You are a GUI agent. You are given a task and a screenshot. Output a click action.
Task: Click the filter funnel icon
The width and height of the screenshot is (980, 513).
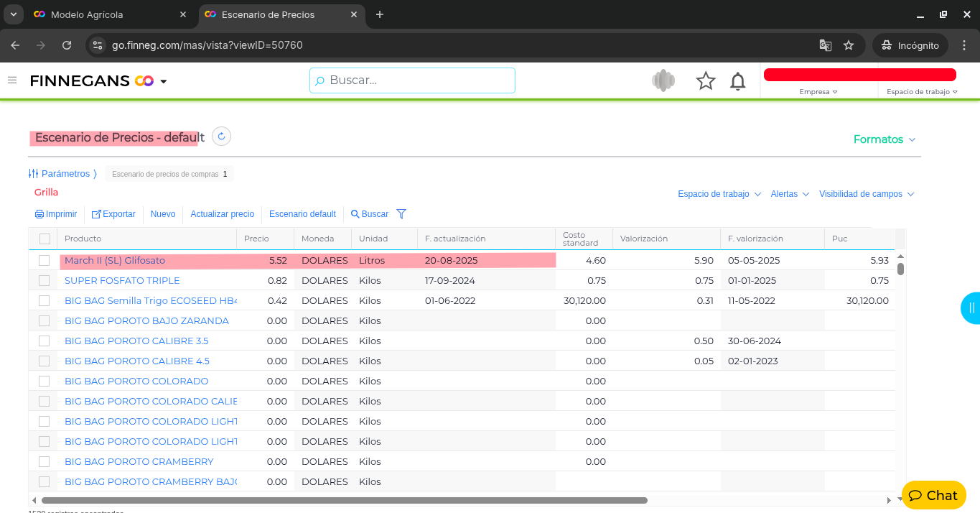(x=401, y=214)
